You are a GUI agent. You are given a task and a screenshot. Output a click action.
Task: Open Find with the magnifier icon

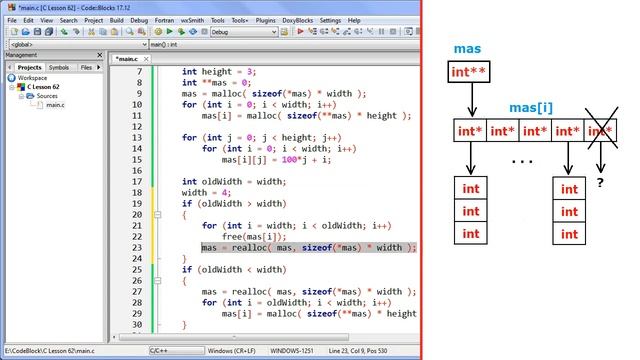click(129, 31)
